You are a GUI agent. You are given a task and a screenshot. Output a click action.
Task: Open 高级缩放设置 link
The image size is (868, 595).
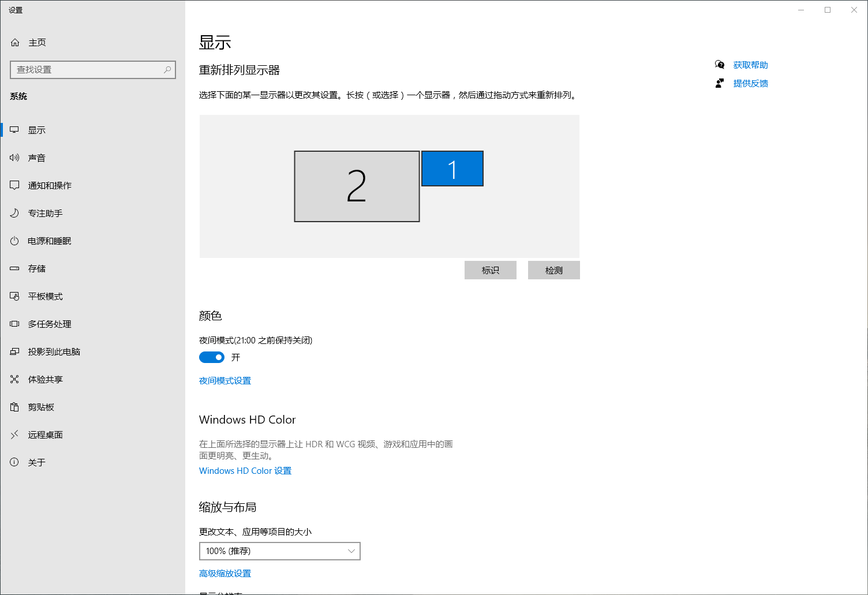click(225, 574)
